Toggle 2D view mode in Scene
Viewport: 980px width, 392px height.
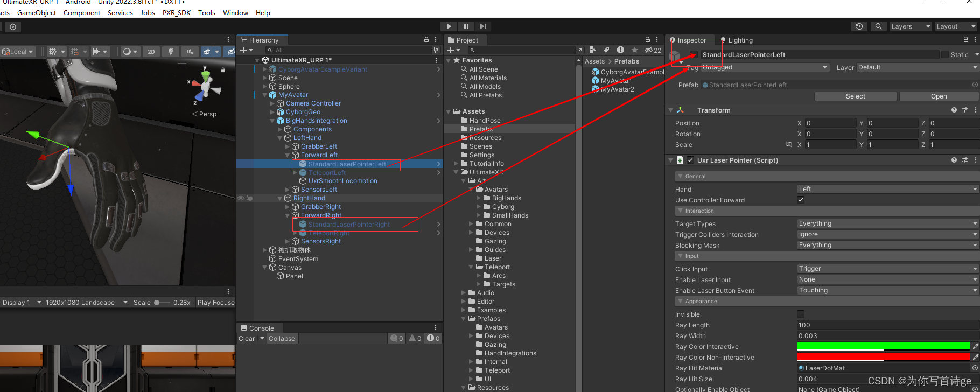pyautogui.click(x=151, y=52)
